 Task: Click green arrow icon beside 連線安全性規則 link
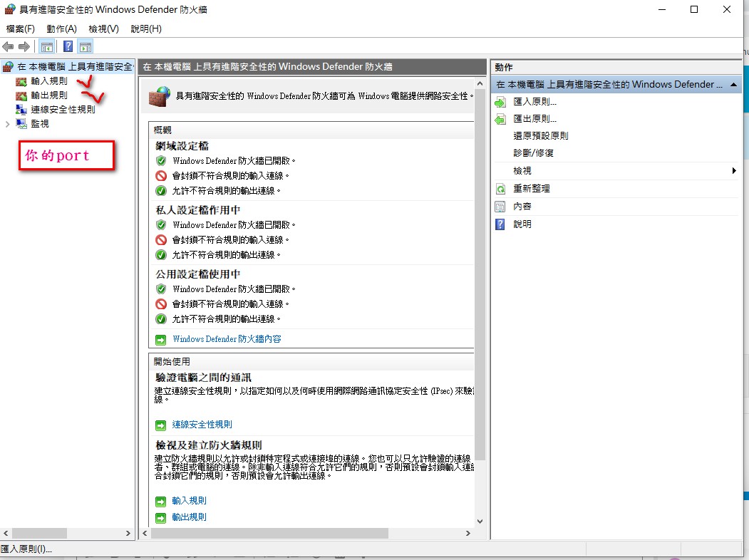tap(161, 425)
